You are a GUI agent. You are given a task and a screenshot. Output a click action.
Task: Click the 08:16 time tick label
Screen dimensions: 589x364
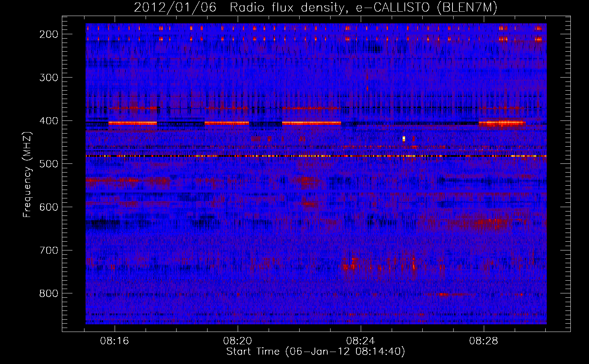(x=115, y=341)
